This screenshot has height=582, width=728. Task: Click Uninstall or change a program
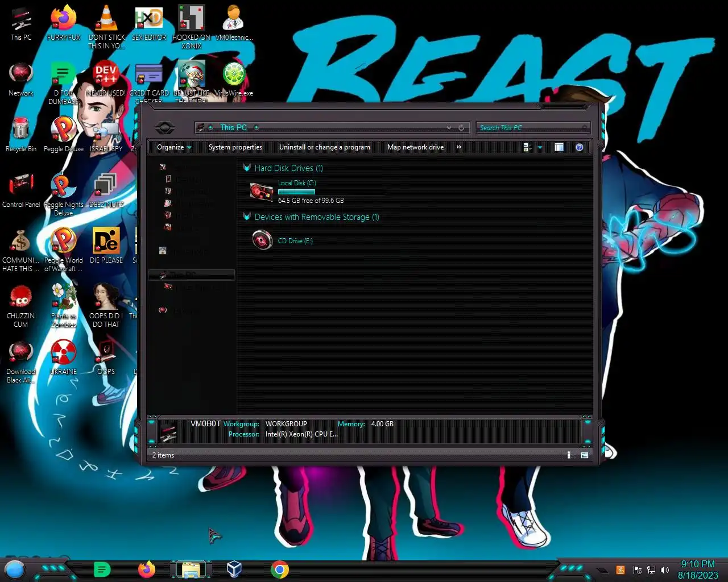[325, 147]
